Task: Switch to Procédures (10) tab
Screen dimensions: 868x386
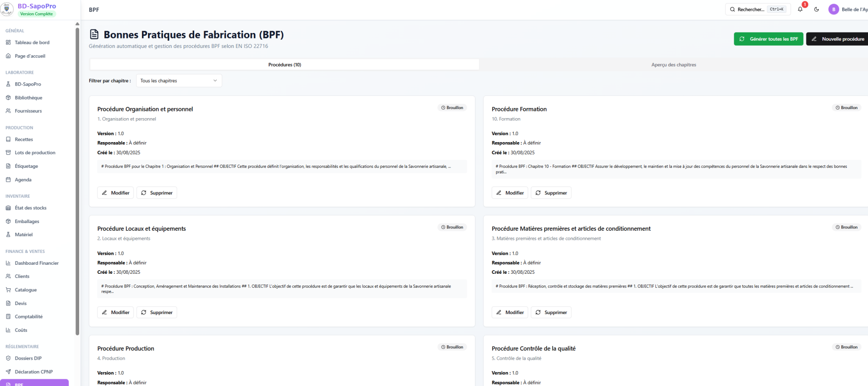Action: (x=285, y=65)
